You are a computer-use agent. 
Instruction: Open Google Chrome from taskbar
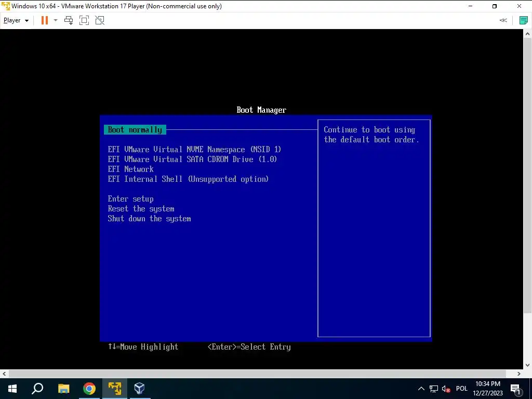pyautogui.click(x=89, y=389)
